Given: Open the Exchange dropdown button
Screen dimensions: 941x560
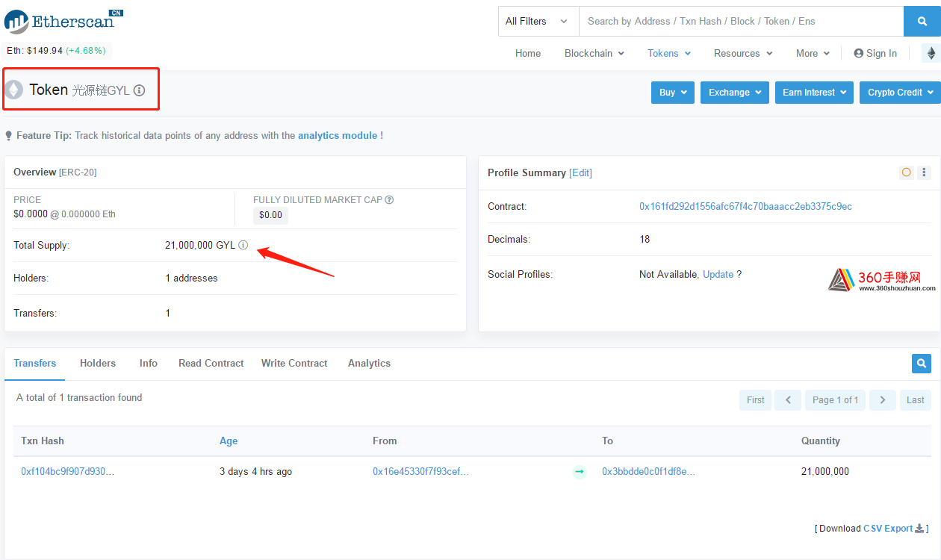Looking at the screenshot, I should tap(735, 93).
